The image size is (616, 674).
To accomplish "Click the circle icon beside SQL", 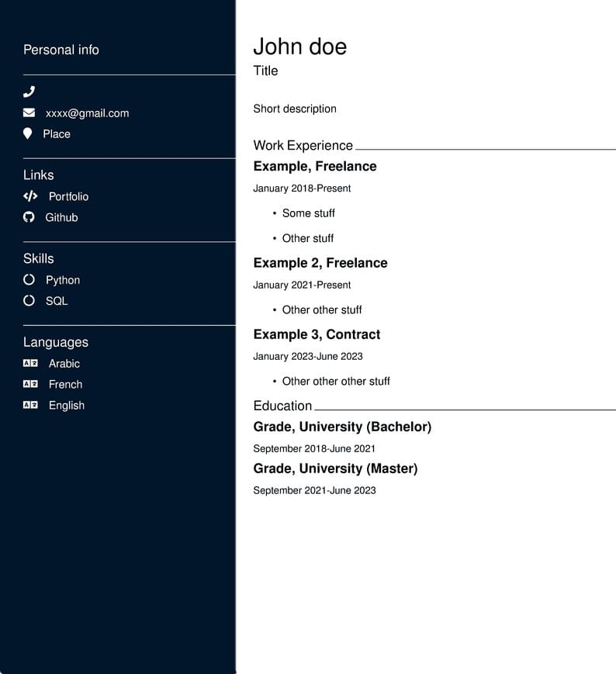I will coord(29,300).
